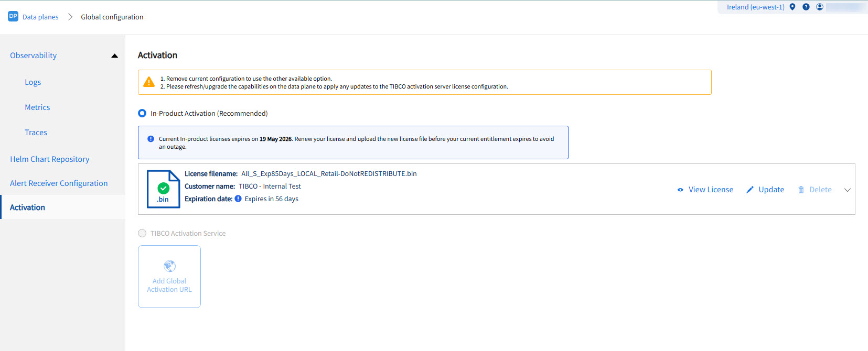Click the Data planes breadcrumb link
Viewport: 868px width, 351px height.
pyautogui.click(x=40, y=17)
